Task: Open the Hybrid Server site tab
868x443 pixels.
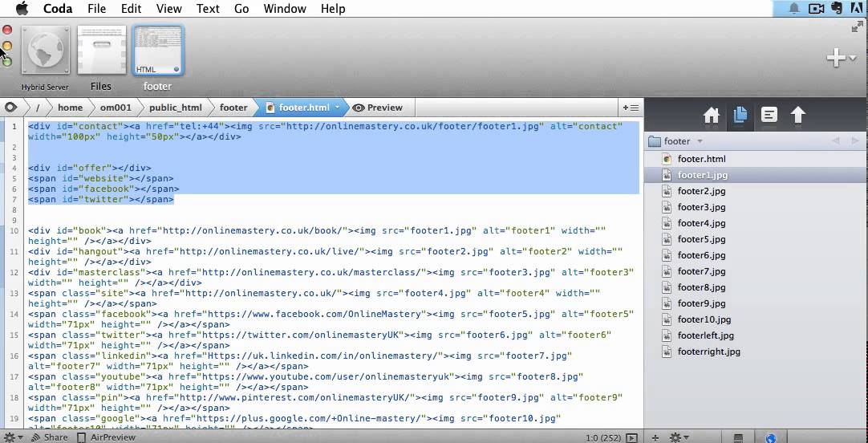Action: point(46,51)
